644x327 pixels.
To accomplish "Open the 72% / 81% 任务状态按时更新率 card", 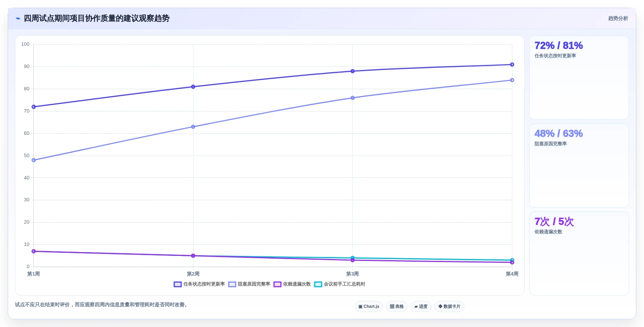I will pos(579,78).
